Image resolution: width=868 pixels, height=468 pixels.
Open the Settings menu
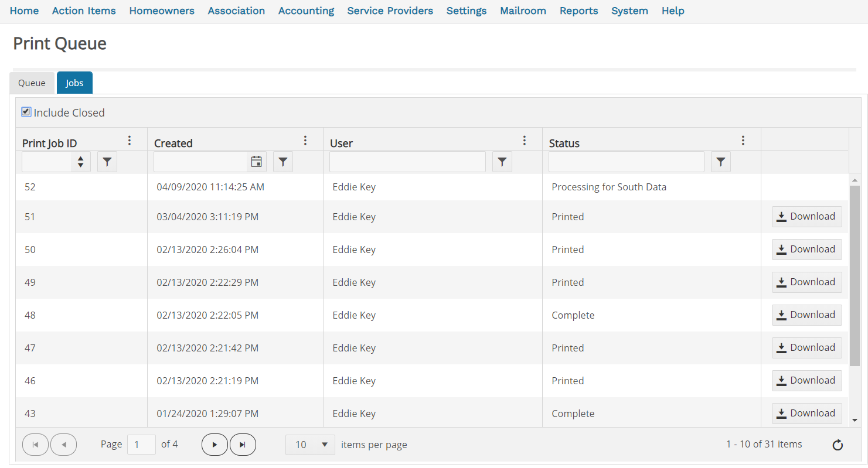[467, 11]
